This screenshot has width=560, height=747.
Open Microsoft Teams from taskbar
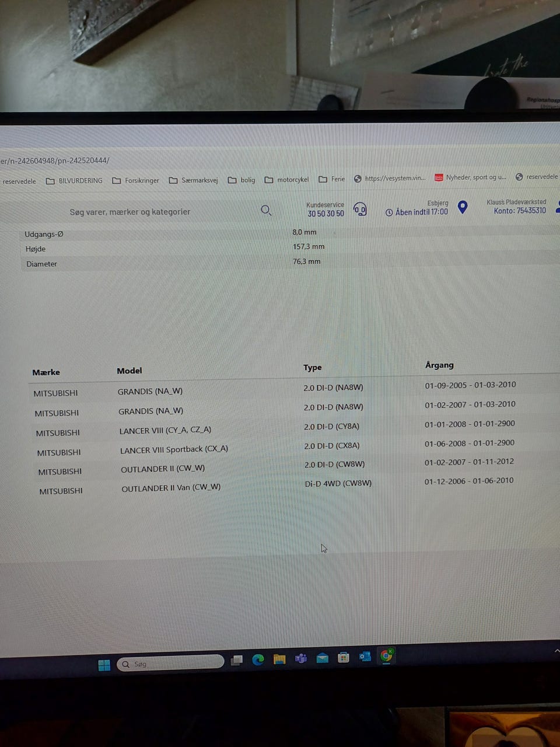point(301,659)
